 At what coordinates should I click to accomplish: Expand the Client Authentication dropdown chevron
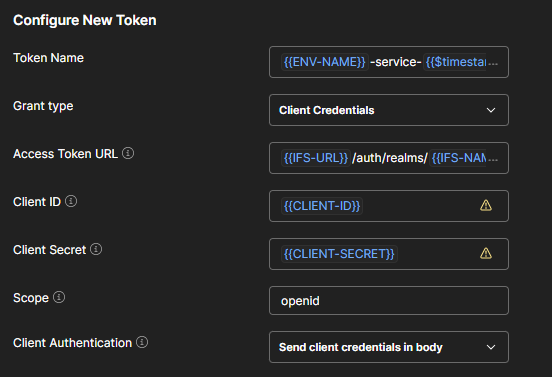491,347
